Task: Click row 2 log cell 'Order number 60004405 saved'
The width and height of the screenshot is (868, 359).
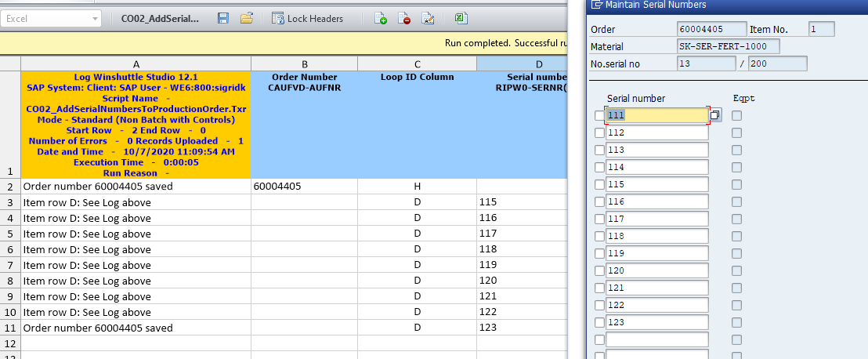Action: 136,187
